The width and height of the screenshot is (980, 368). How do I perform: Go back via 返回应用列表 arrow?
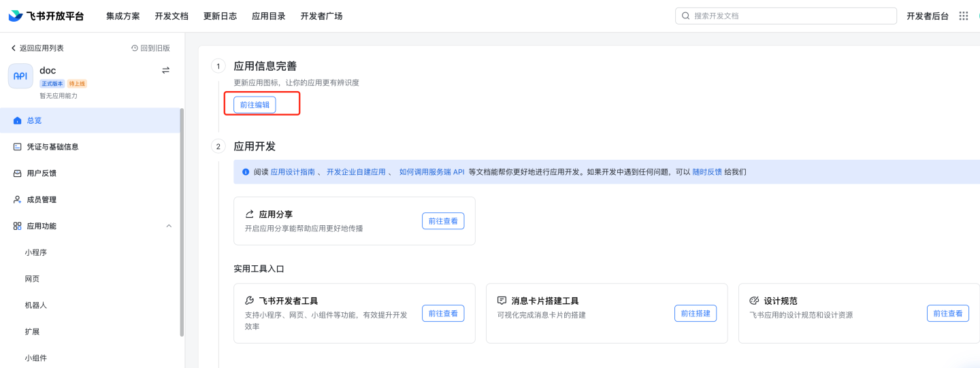tap(13, 48)
